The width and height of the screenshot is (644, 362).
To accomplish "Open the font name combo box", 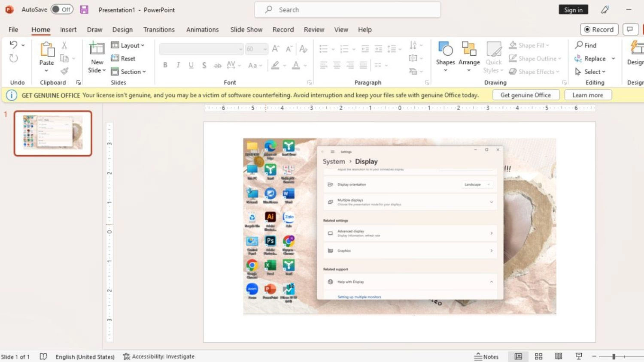I will (201, 49).
